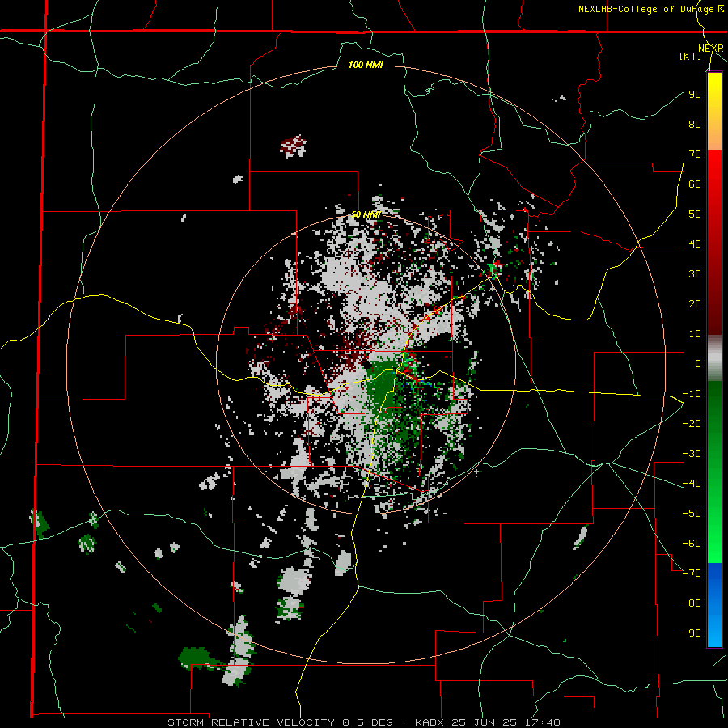Click the -50 scale value
Image resolution: width=728 pixels, height=728 pixels.
[692, 514]
